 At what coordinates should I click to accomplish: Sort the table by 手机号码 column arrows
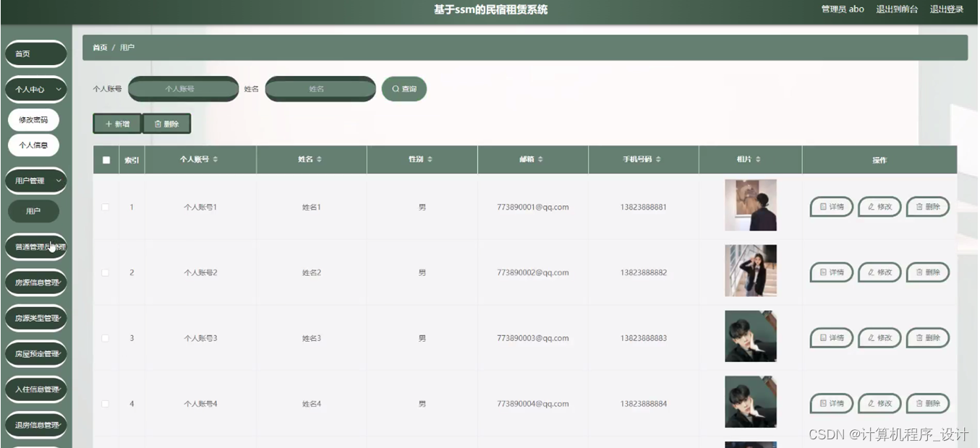pyautogui.click(x=658, y=159)
